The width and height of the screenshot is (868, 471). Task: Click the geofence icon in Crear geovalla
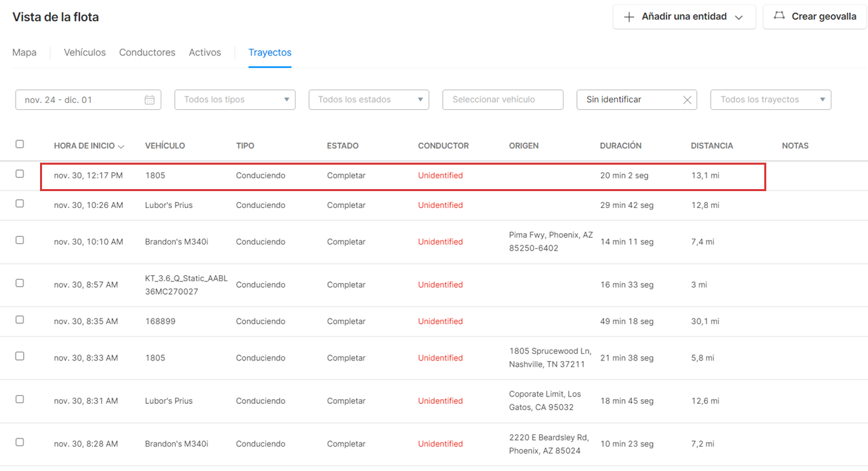coord(779,16)
